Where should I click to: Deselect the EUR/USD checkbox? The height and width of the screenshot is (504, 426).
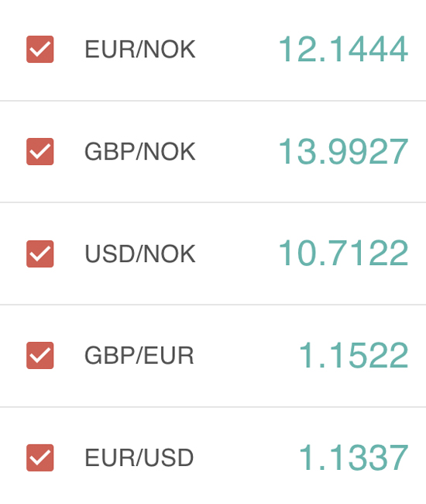pos(40,457)
